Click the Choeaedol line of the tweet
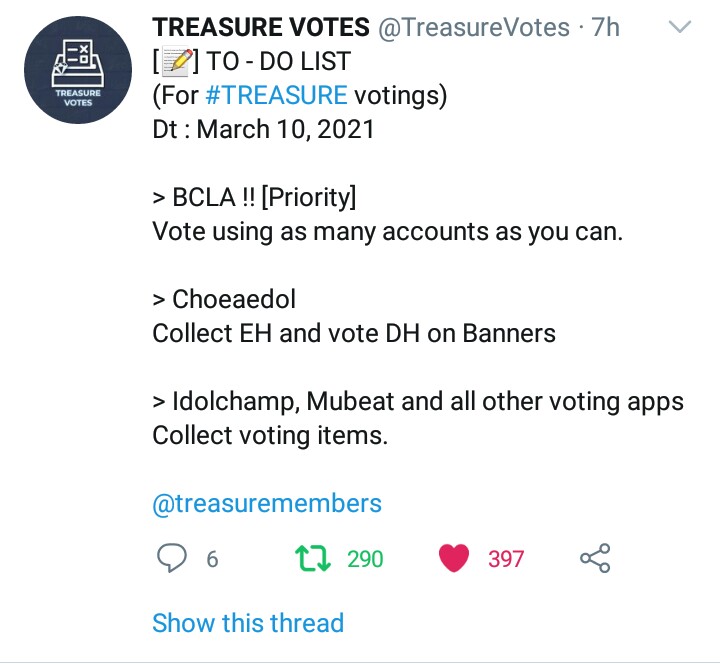The width and height of the screenshot is (720, 664). point(224,299)
